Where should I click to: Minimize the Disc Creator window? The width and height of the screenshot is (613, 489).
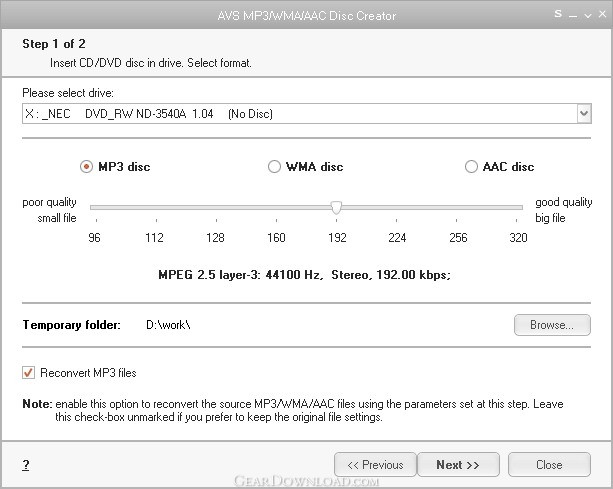pyautogui.click(x=573, y=16)
